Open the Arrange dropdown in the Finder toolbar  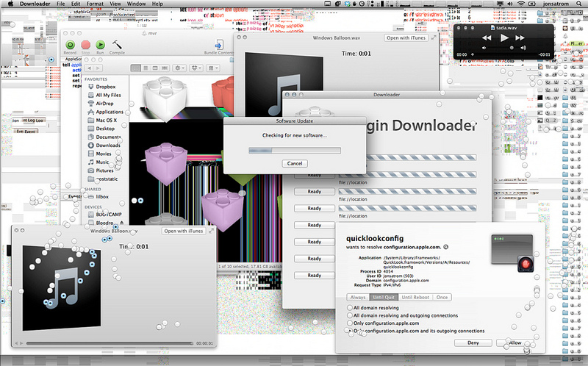coord(212,68)
